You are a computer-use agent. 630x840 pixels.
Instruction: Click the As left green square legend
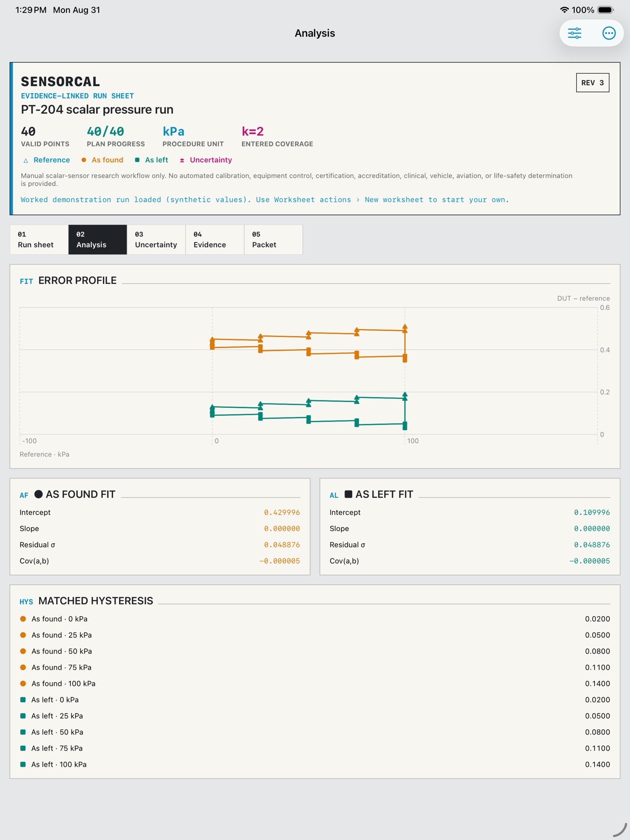click(x=137, y=160)
